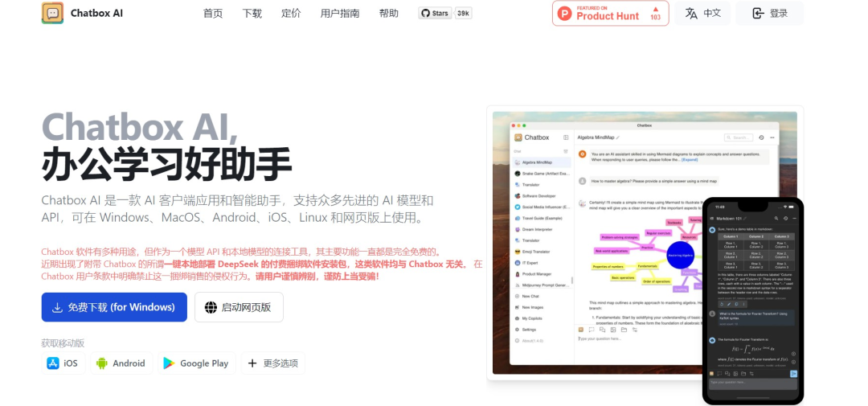868x406 pixels.
Task: Click 'Emoji Translator' row in app preview
Action: click(541, 252)
